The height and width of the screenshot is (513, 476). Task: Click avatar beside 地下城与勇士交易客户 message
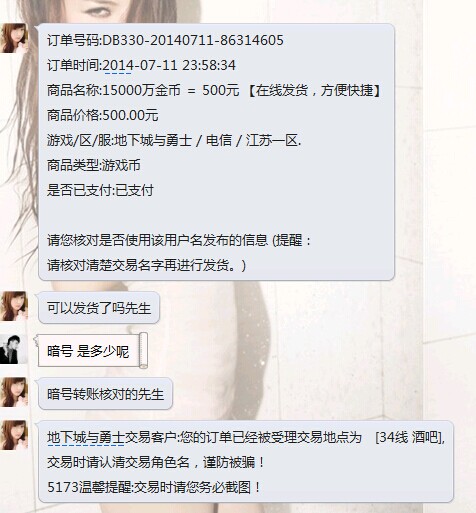click(14, 435)
